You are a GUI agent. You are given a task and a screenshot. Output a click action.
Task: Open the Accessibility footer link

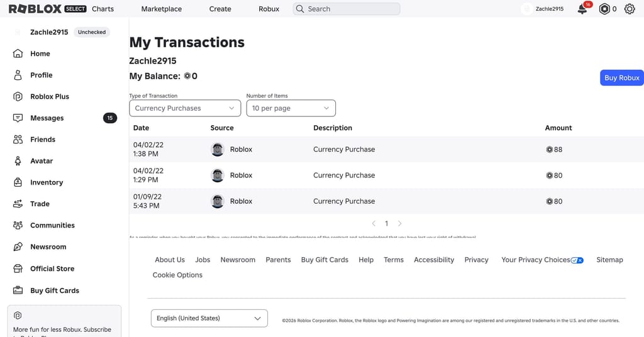pos(434,260)
